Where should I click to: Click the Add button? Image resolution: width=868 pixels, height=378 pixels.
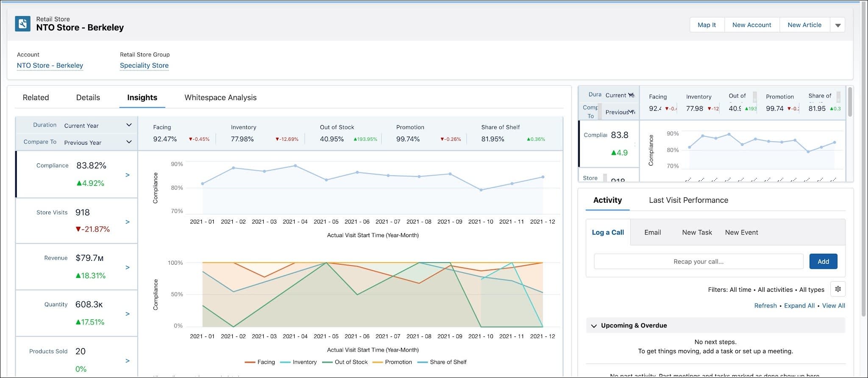point(823,261)
